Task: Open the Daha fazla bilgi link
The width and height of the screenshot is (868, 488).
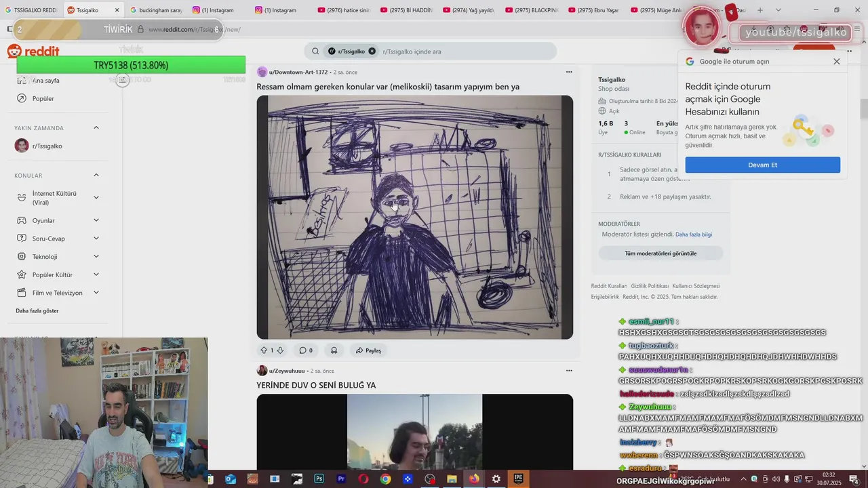Action: coord(694,235)
